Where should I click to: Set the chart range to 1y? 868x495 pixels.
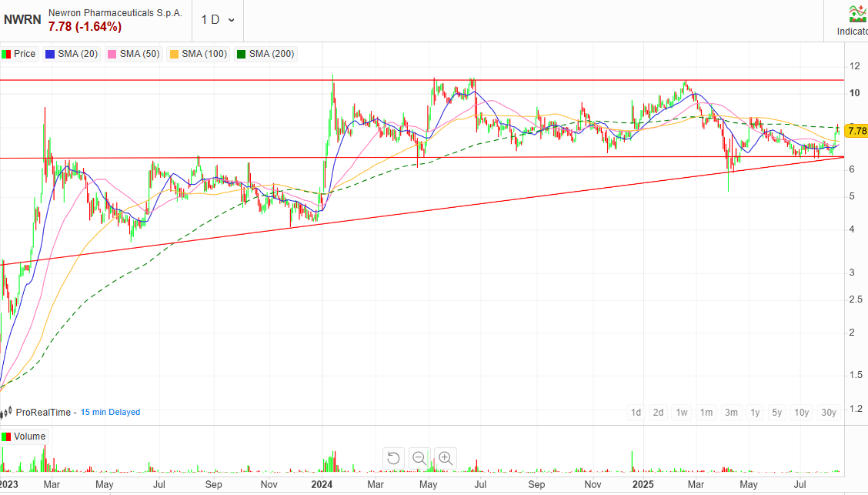tap(755, 413)
